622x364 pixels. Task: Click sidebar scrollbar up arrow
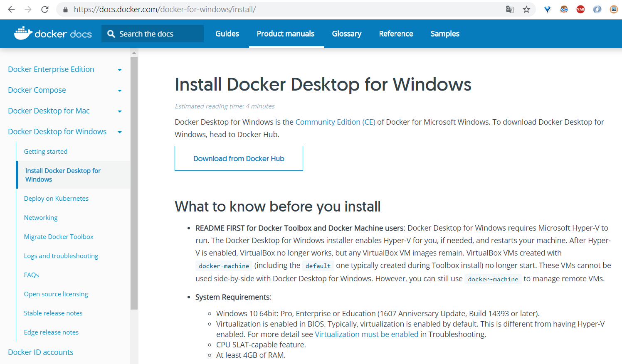(134, 53)
